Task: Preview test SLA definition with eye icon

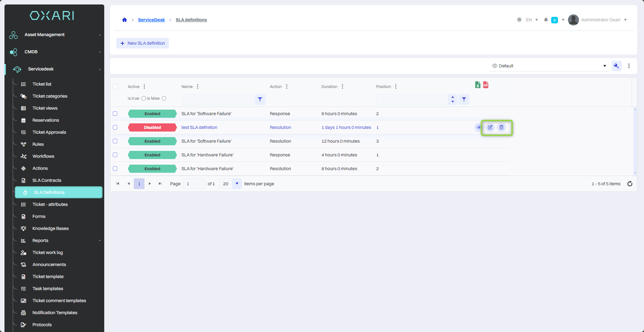Action: click(x=479, y=128)
